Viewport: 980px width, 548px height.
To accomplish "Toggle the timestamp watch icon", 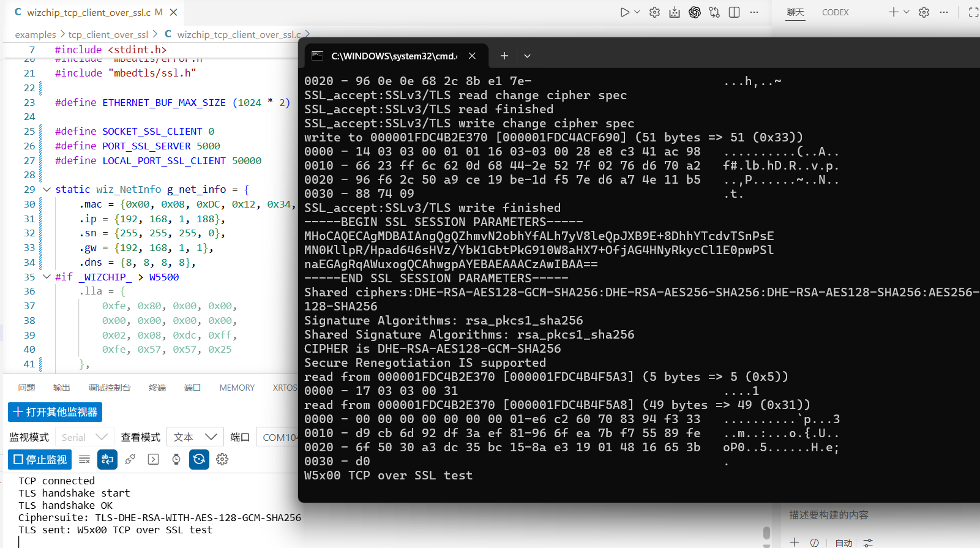I will pos(176,459).
